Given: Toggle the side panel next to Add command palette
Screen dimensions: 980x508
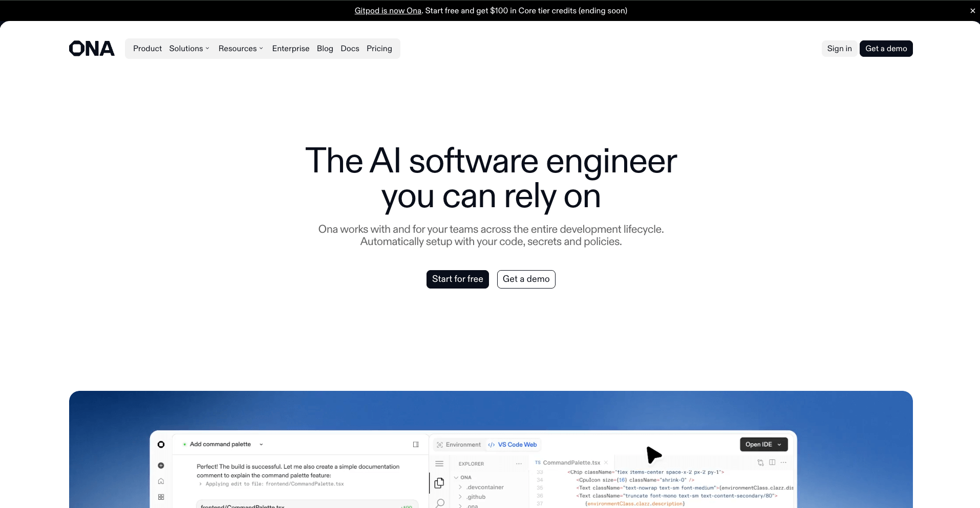Looking at the screenshot, I should pos(416,444).
